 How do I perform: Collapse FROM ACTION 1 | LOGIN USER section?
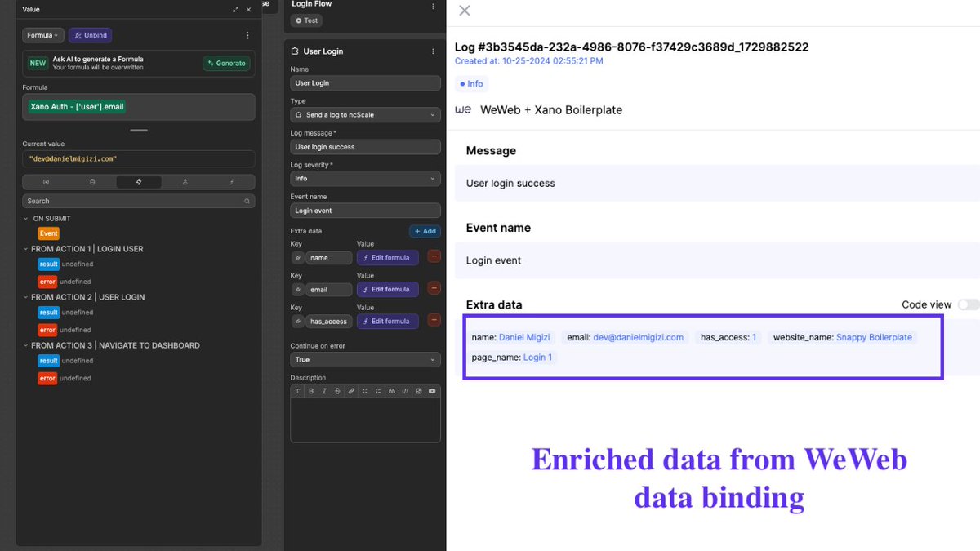coord(25,248)
